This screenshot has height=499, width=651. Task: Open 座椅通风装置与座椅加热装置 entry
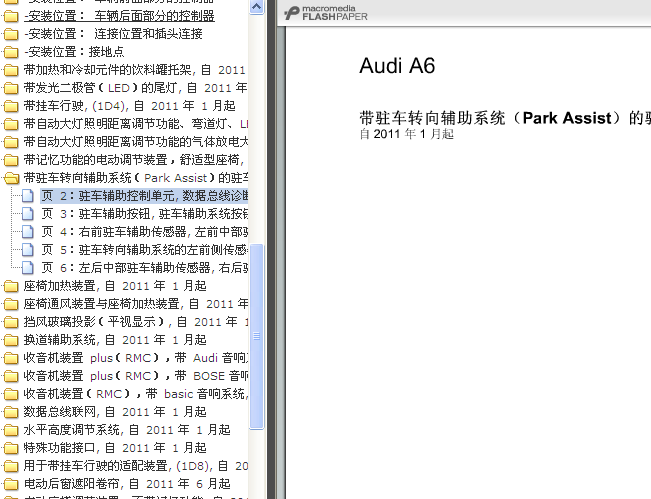(136, 304)
